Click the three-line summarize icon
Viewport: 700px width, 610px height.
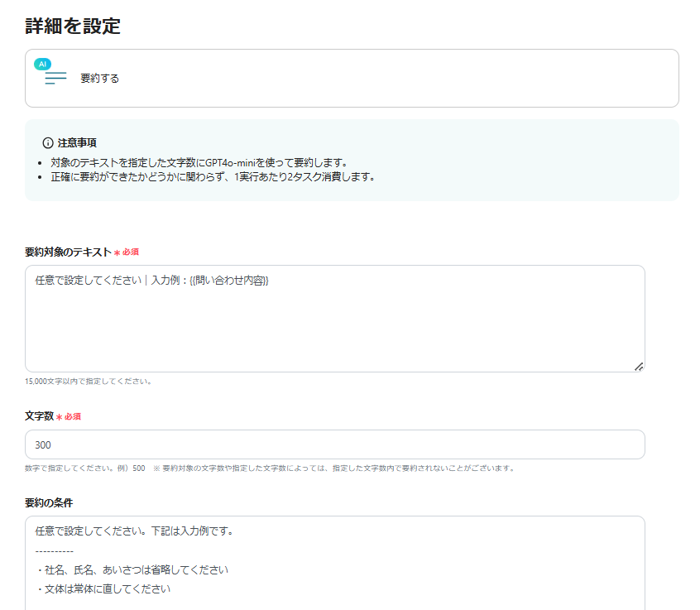pos(55,79)
